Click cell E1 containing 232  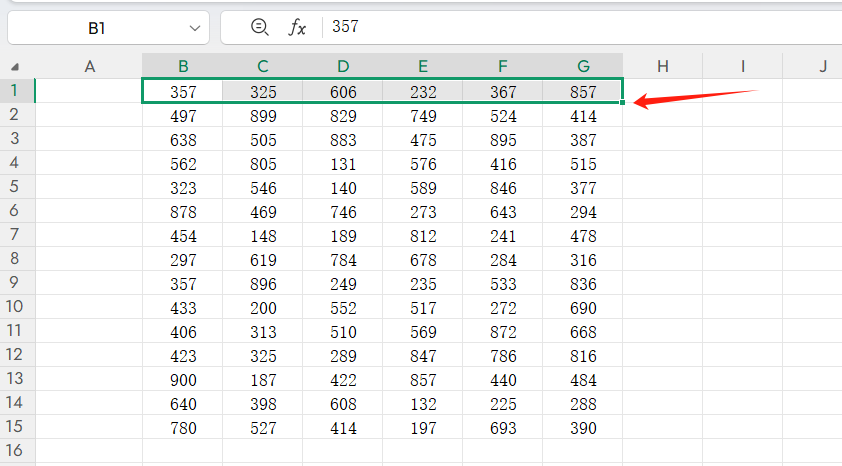[423, 91]
